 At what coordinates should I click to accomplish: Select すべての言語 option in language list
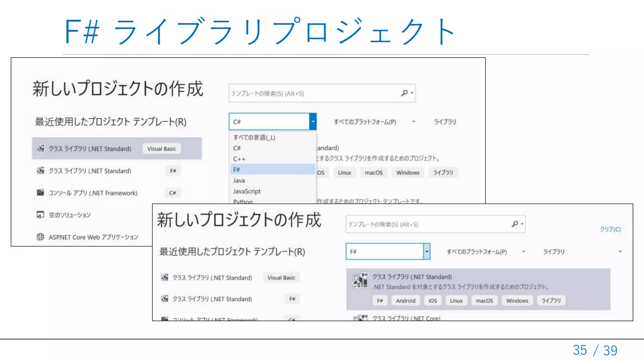point(254,137)
